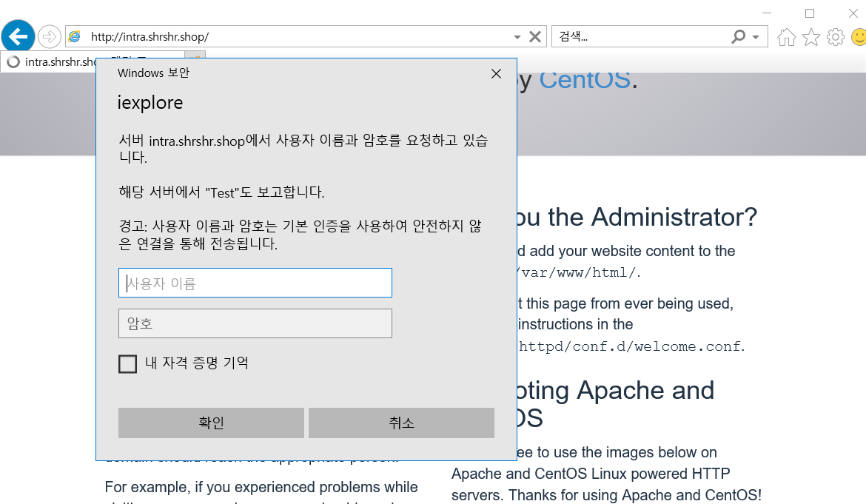Click the iexplore dialog title text
866x504 pixels.
point(150,103)
